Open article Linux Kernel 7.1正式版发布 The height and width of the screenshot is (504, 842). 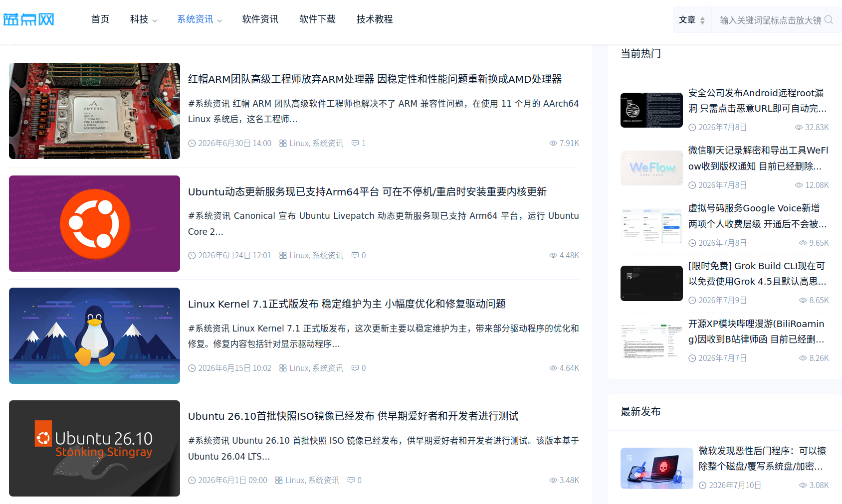347,304
